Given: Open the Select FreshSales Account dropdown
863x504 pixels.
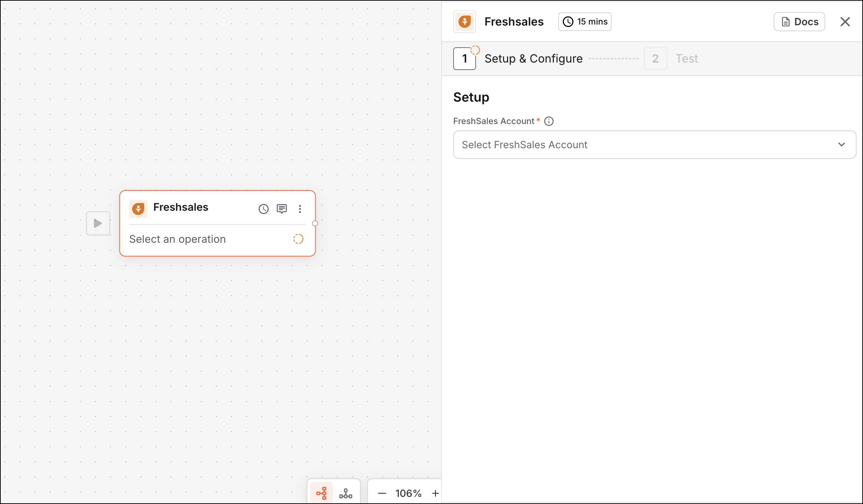Looking at the screenshot, I should click(x=655, y=145).
